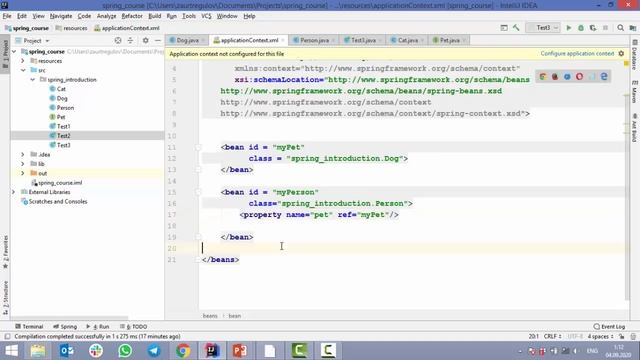The height and width of the screenshot is (360, 640).
Task: Switch to the Pet.java editor tab
Action: pyautogui.click(x=449, y=40)
